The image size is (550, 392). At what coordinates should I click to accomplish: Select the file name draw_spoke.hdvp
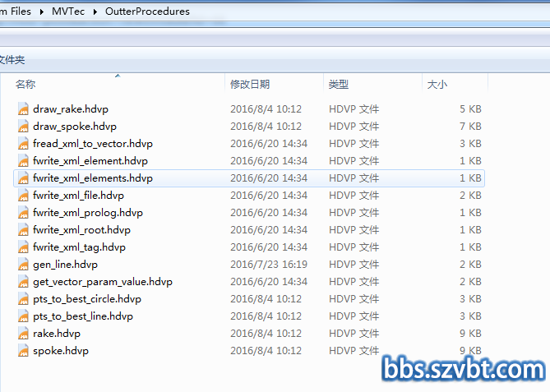pos(75,127)
